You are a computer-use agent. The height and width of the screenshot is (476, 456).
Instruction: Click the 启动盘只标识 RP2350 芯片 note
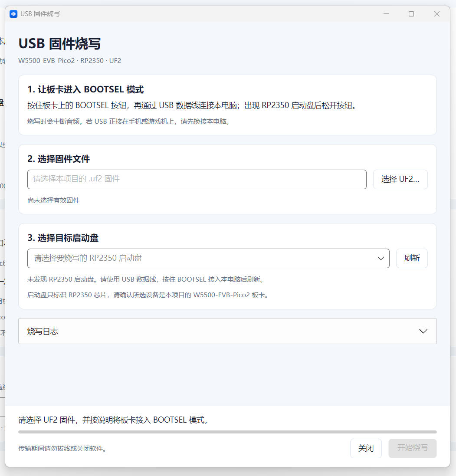[x=149, y=295]
